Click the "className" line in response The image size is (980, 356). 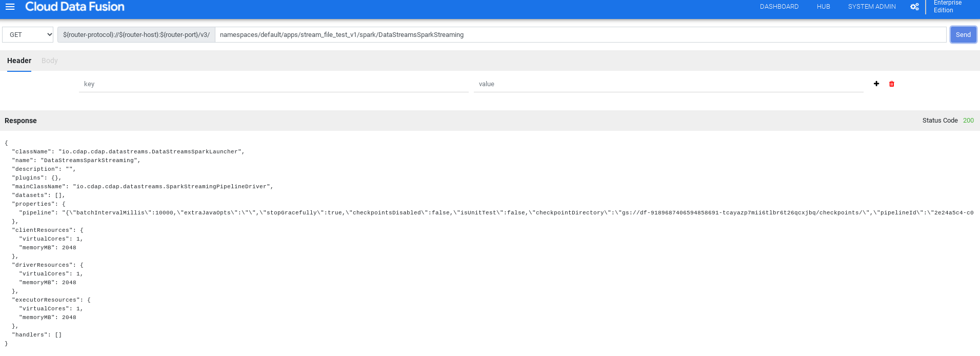click(128, 152)
